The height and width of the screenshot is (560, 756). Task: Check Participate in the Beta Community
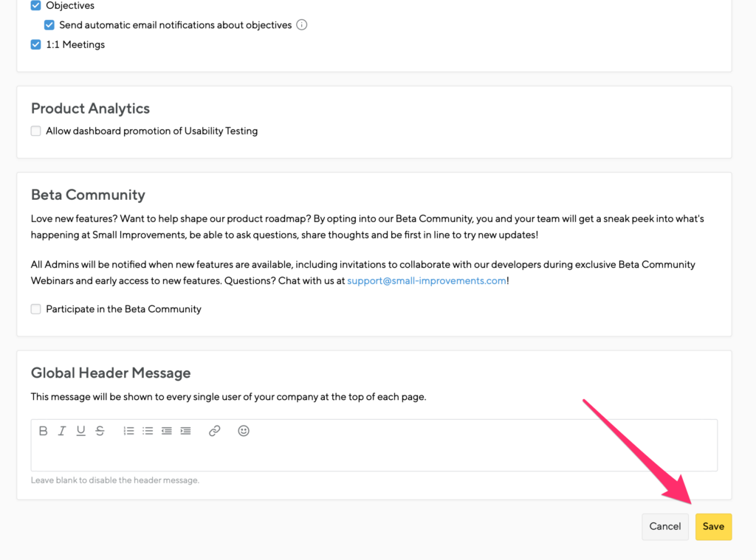[35, 309]
